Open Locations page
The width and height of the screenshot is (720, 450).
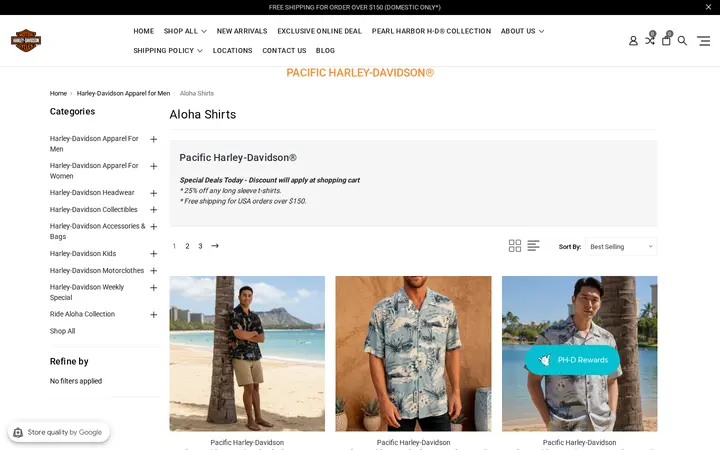pos(232,51)
